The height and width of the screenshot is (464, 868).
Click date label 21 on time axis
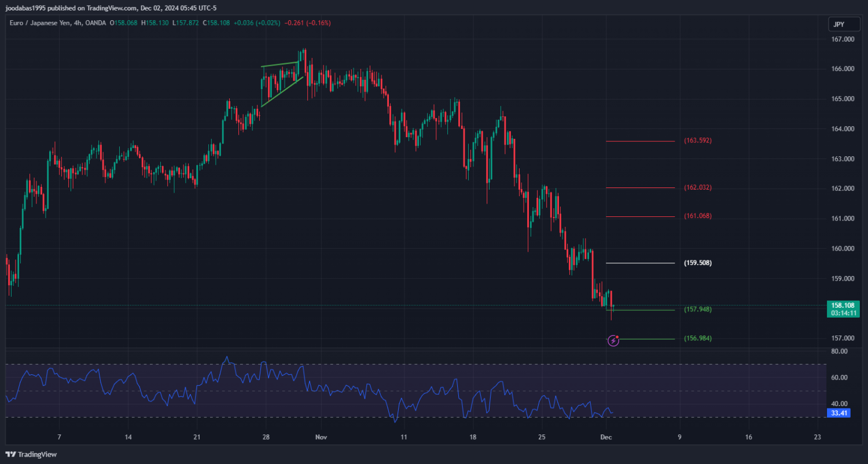(x=197, y=437)
